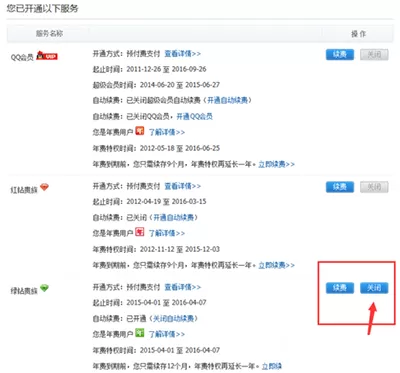This screenshot has height=373, width=400.
Task: Click the 操作 column header
Action: tap(359, 34)
